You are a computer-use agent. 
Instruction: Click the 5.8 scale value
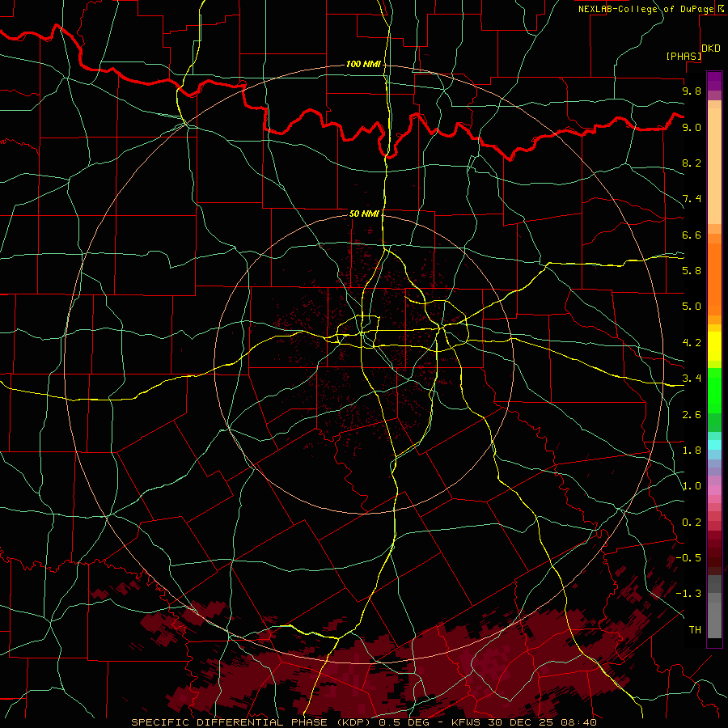pyautogui.click(x=692, y=271)
